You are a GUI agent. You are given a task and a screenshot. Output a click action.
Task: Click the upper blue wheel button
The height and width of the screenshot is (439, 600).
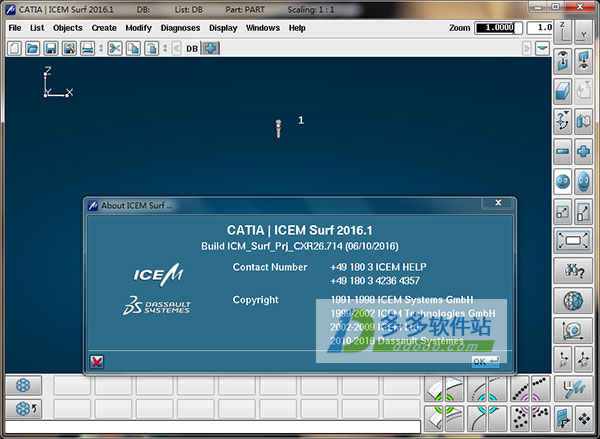23,385
